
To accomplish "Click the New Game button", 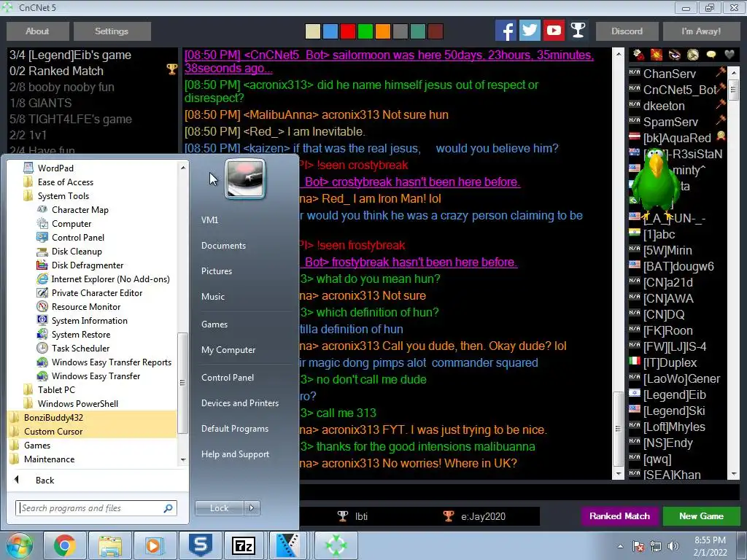I will tap(701, 516).
